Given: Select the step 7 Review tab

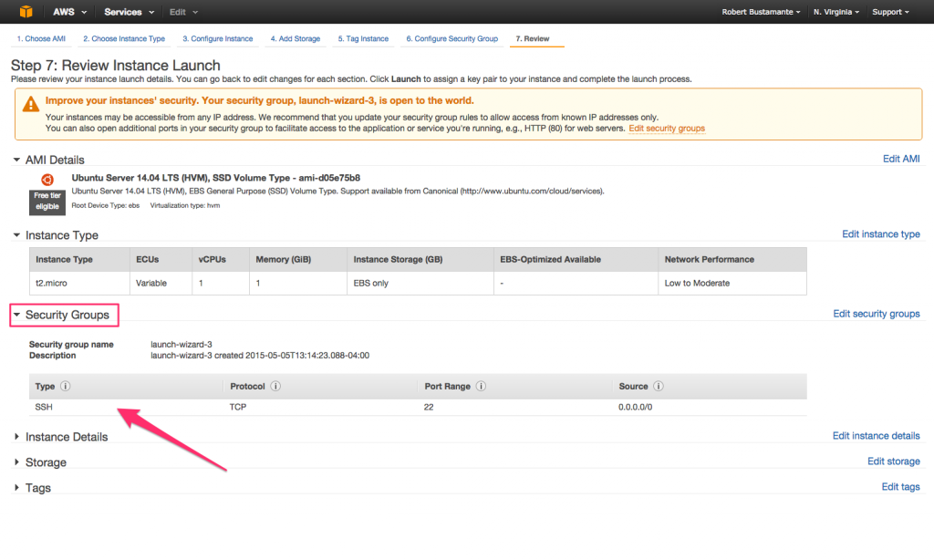Looking at the screenshot, I should point(533,38).
